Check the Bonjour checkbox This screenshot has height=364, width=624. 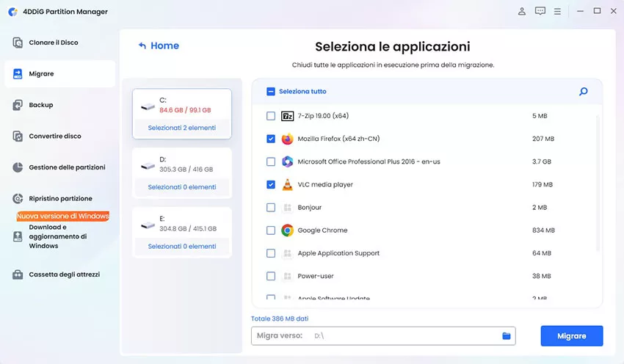tap(271, 208)
